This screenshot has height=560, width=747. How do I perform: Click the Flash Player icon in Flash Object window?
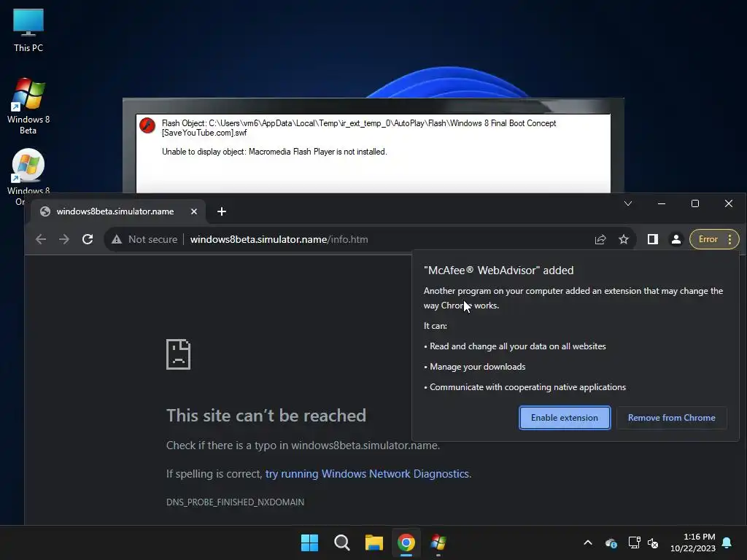[147, 125]
